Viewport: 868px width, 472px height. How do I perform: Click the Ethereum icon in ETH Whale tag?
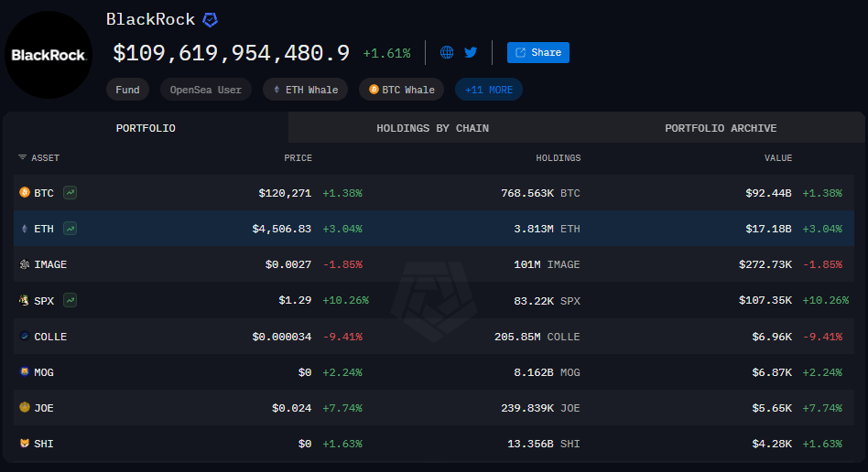click(277, 89)
